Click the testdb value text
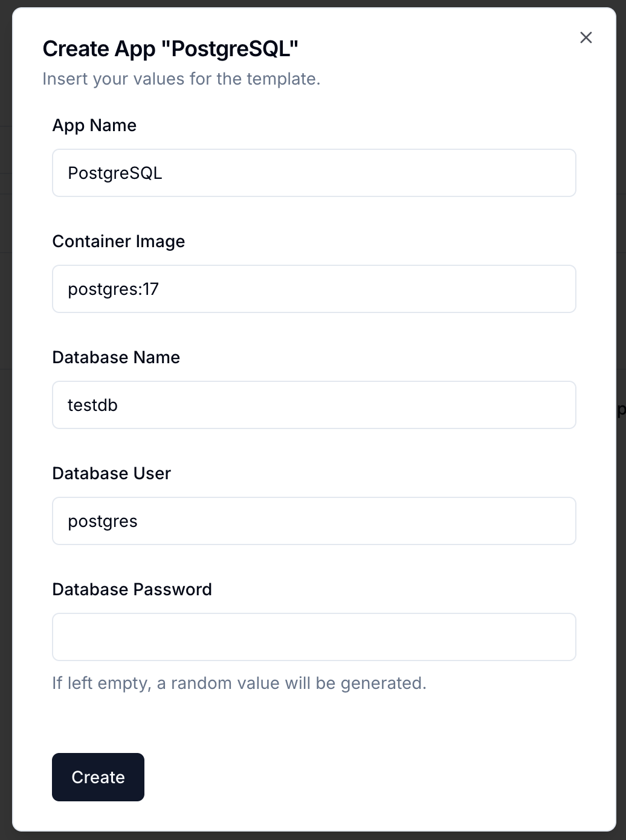This screenshot has width=626, height=840. 92,405
